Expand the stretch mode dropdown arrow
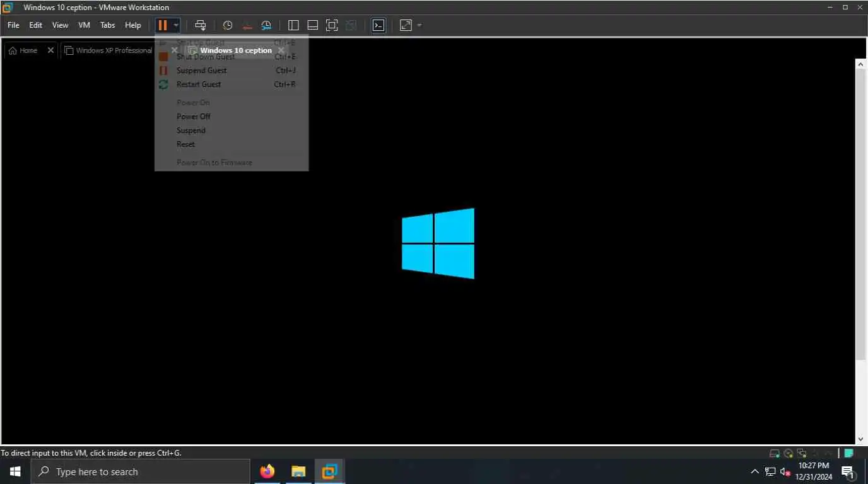868x484 pixels. pyautogui.click(x=419, y=25)
